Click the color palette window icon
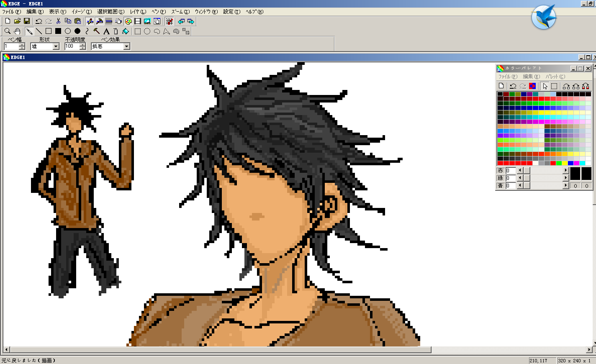596x364 pixels. [128, 21]
